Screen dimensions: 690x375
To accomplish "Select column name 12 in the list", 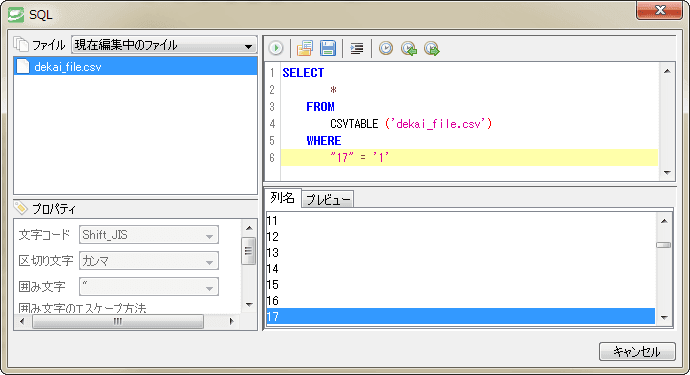I will tap(461, 237).
